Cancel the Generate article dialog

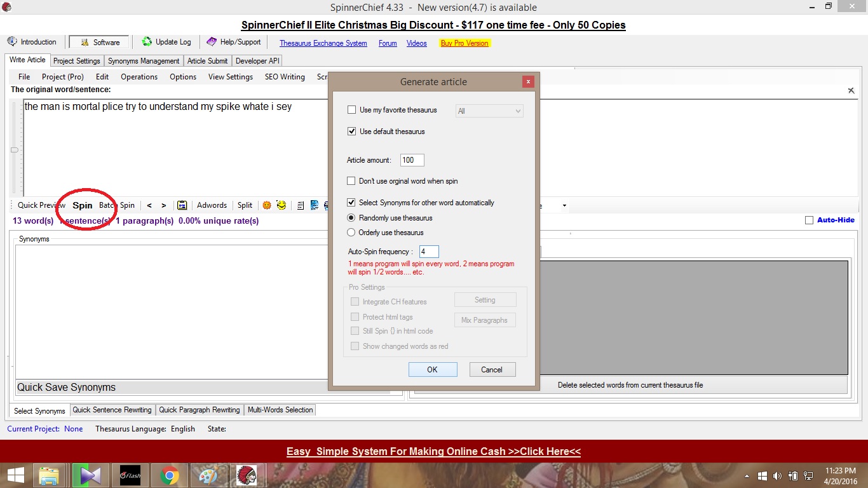492,370
